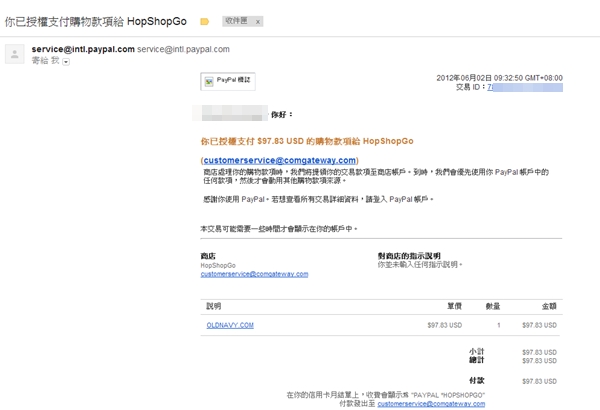The image size is (600, 410).
Task: Select the email subject title text
Action: tap(96, 21)
